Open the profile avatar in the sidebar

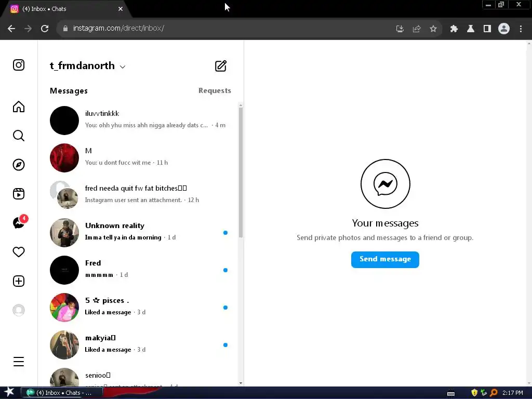[19, 310]
